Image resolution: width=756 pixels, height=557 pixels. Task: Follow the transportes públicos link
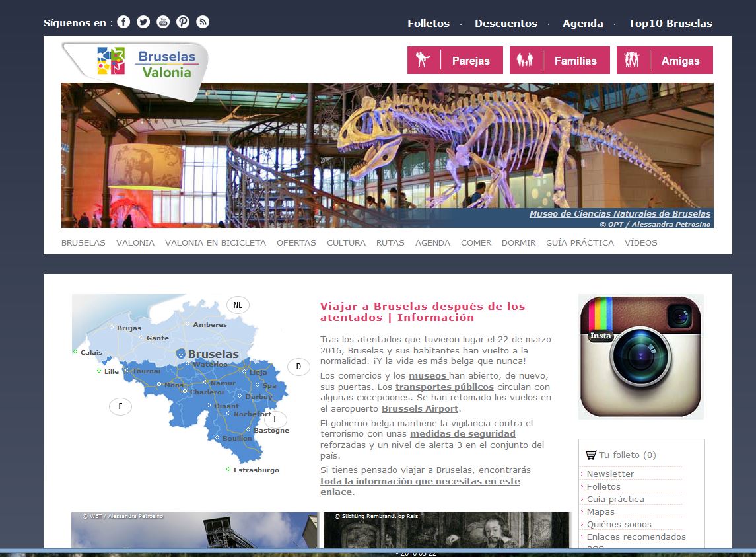tap(444, 387)
